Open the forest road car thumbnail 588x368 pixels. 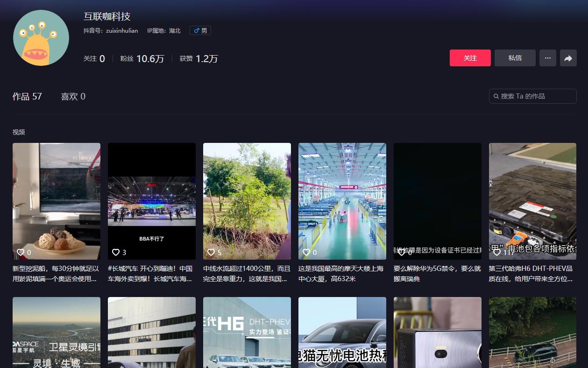click(533, 333)
